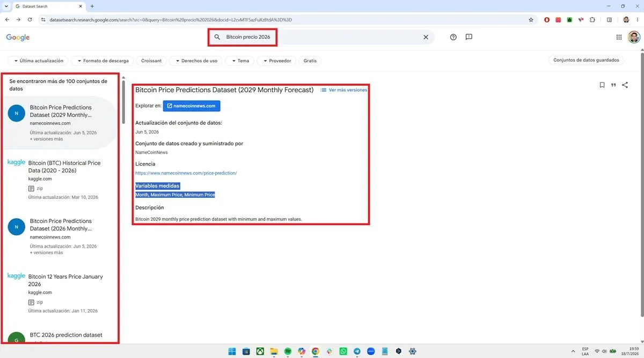Image resolution: width=644 pixels, height=358 pixels.
Task: Select BTC 2026 prediction dataset result
Action: pyautogui.click(x=66, y=335)
